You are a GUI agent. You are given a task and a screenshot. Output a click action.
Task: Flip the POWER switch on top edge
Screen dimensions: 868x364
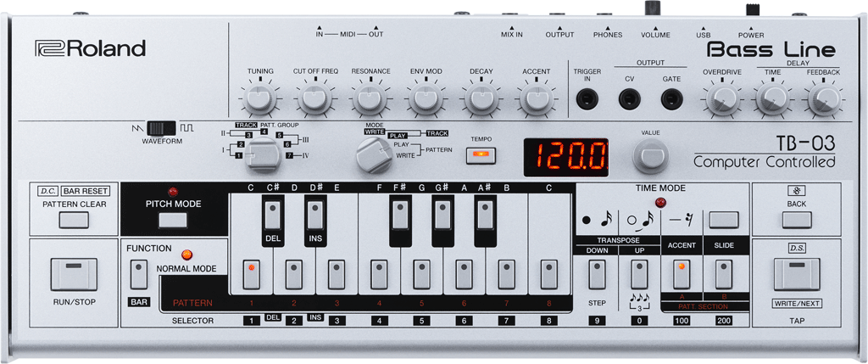pos(752,10)
